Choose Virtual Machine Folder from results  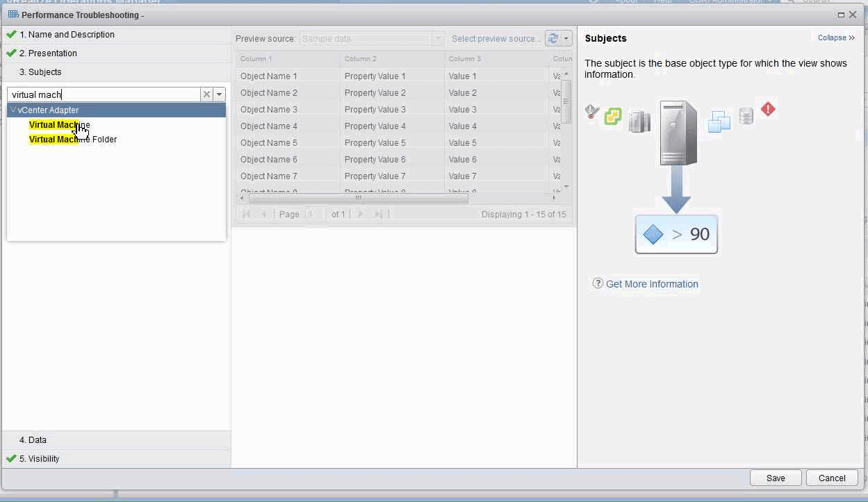tap(73, 140)
